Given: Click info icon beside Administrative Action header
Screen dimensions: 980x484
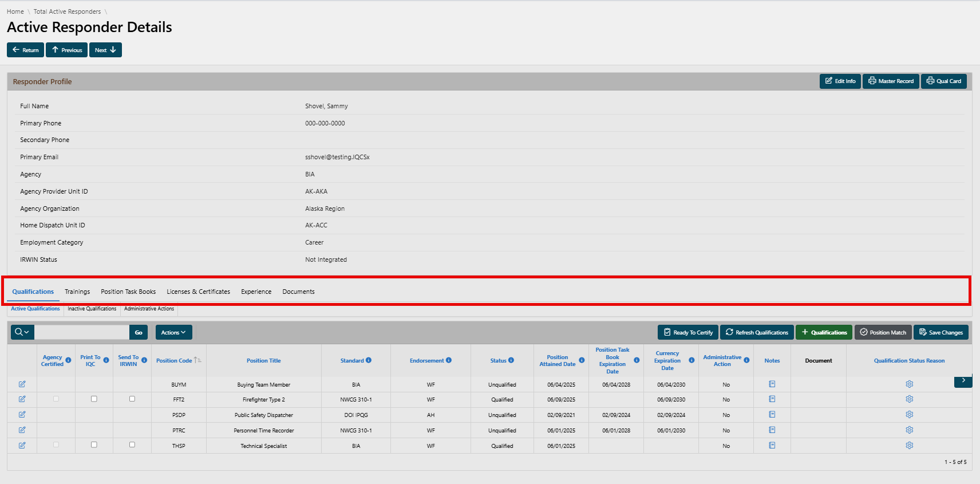Looking at the screenshot, I should pos(746,360).
